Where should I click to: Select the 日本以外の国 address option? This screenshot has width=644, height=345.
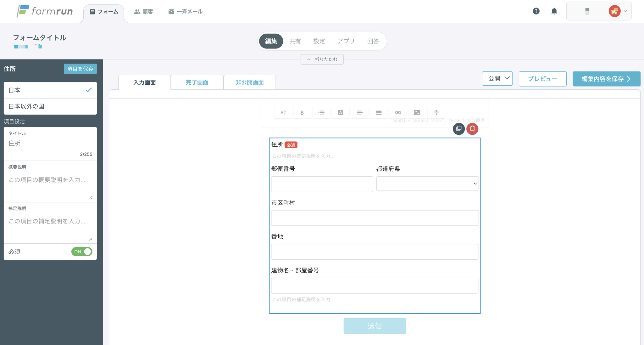(x=50, y=106)
